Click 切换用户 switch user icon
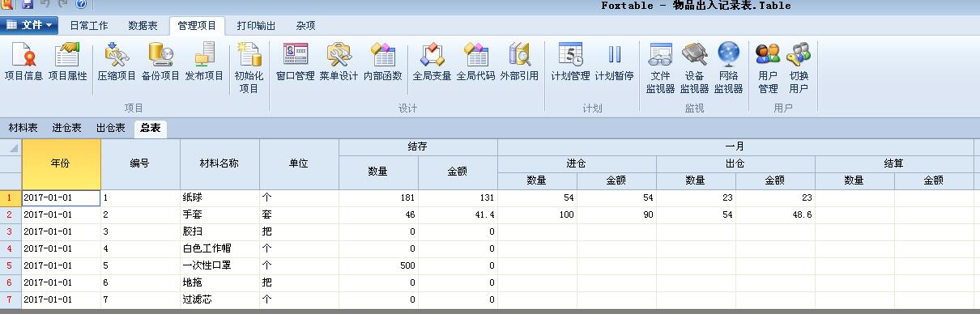980x314 pixels. (x=799, y=69)
